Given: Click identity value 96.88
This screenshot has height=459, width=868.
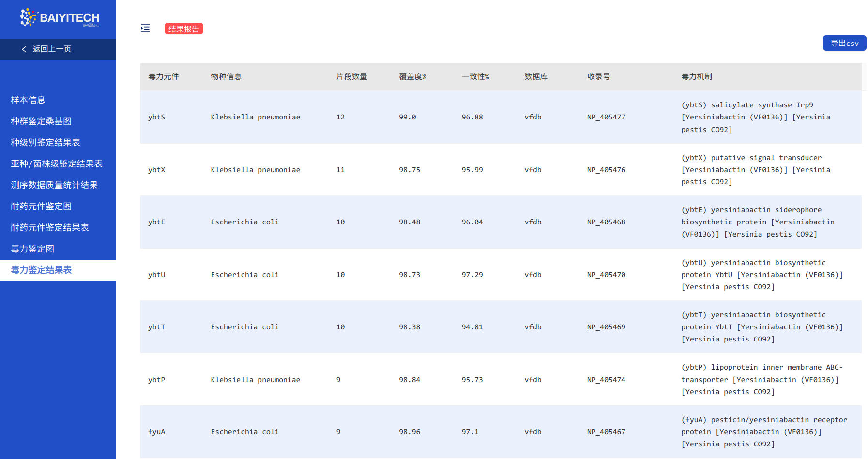Looking at the screenshot, I should (472, 117).
